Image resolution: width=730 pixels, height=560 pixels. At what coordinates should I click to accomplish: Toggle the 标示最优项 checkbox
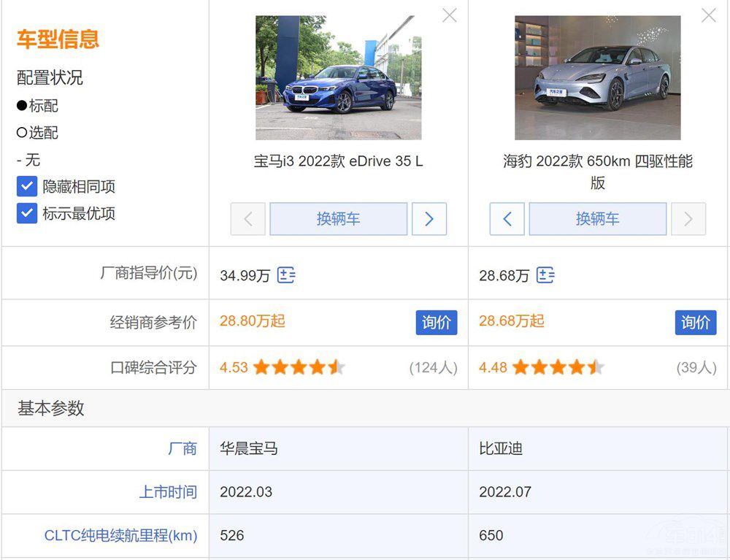pyautogui.click(x=27, y=213)
